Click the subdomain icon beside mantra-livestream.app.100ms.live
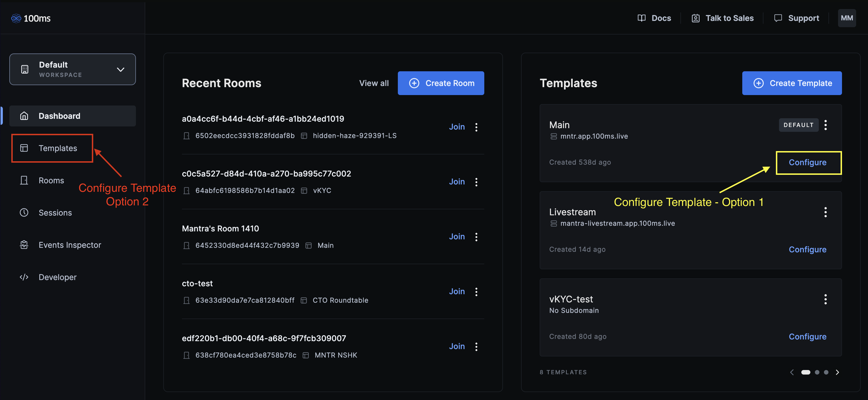868x400 pixels. point(554,223)
